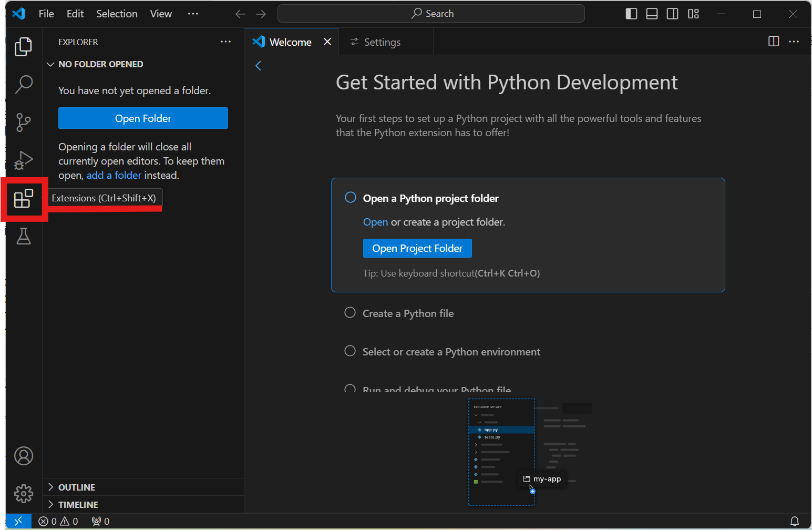
Task: Open the Edit menu
Action: 75,14
